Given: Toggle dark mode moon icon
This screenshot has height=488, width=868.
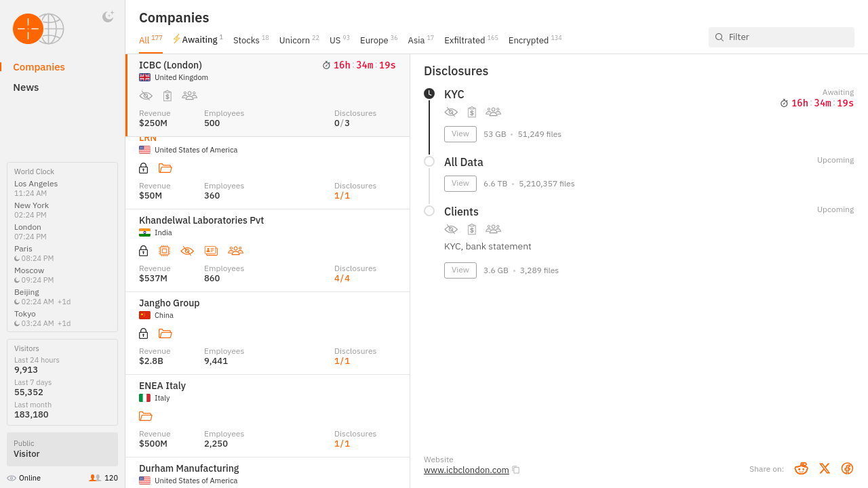Looking at the screenshot, I should click(x=108, y=17).
